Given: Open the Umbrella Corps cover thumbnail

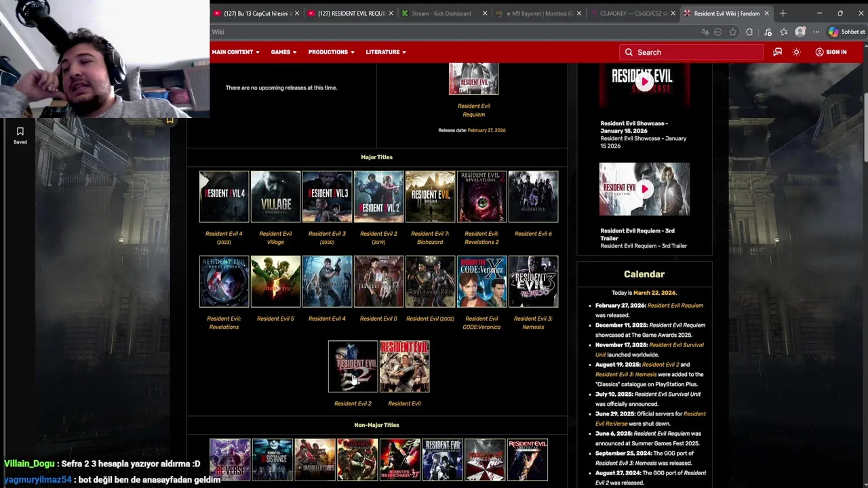Looking at the screenshot, I should (315, 460).
